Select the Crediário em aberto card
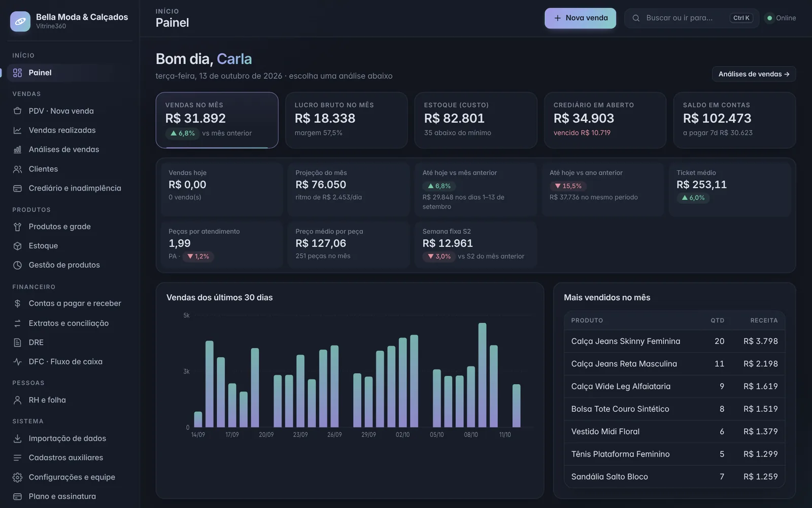 (x=605, y=120)
